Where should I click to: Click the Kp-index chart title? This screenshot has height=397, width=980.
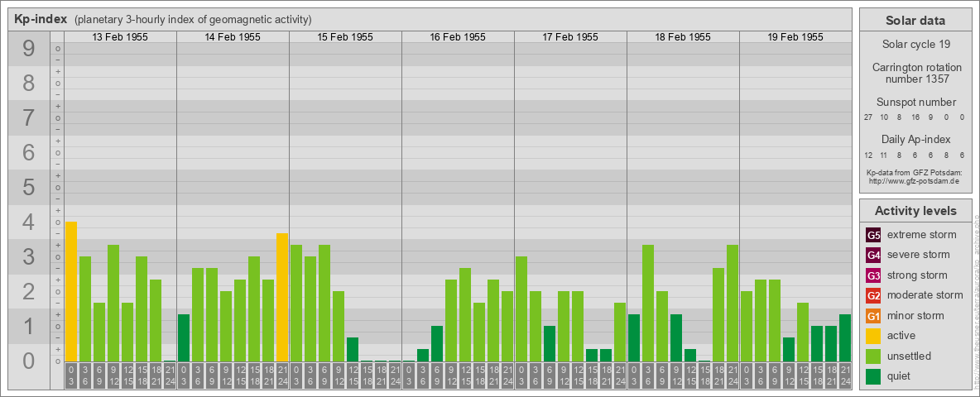(41, 19)
